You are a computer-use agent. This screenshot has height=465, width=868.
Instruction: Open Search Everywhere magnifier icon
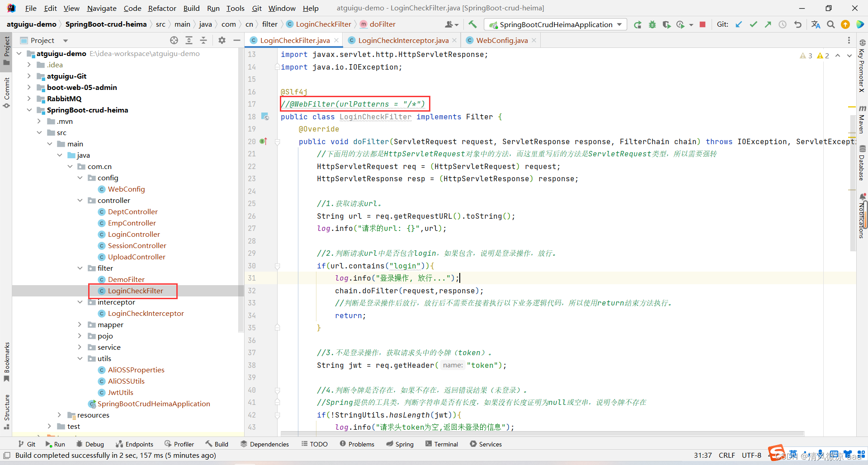pos(830,24)
